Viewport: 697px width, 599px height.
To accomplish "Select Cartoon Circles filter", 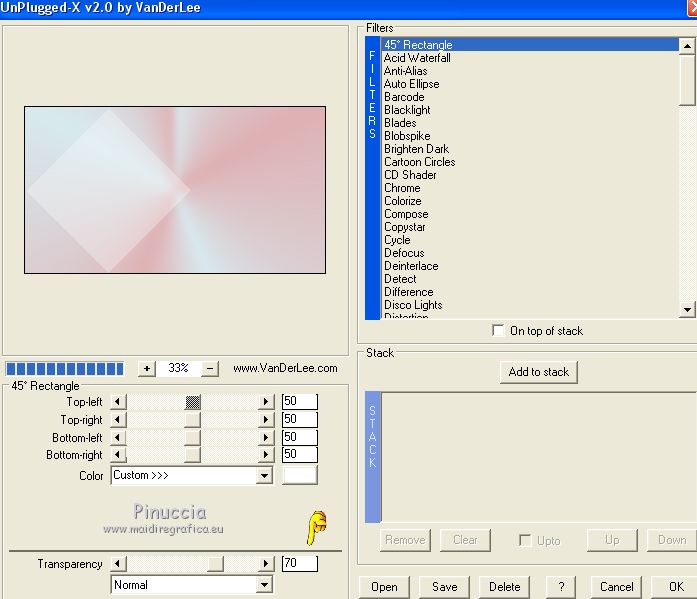I will (x=530, y=162).
